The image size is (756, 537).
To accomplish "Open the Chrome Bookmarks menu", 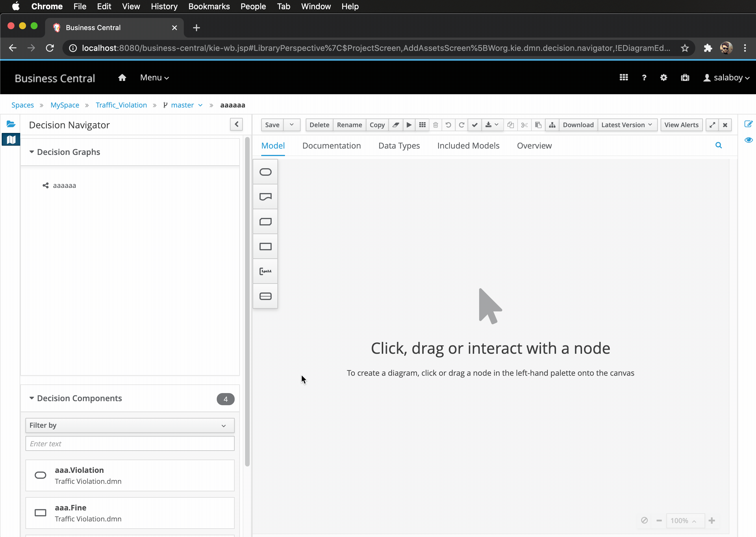I will (x=209, y=6).
